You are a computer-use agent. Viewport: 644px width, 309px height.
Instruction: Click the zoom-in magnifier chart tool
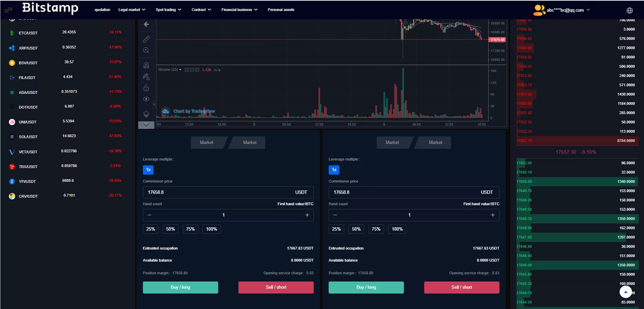point(146,51)
